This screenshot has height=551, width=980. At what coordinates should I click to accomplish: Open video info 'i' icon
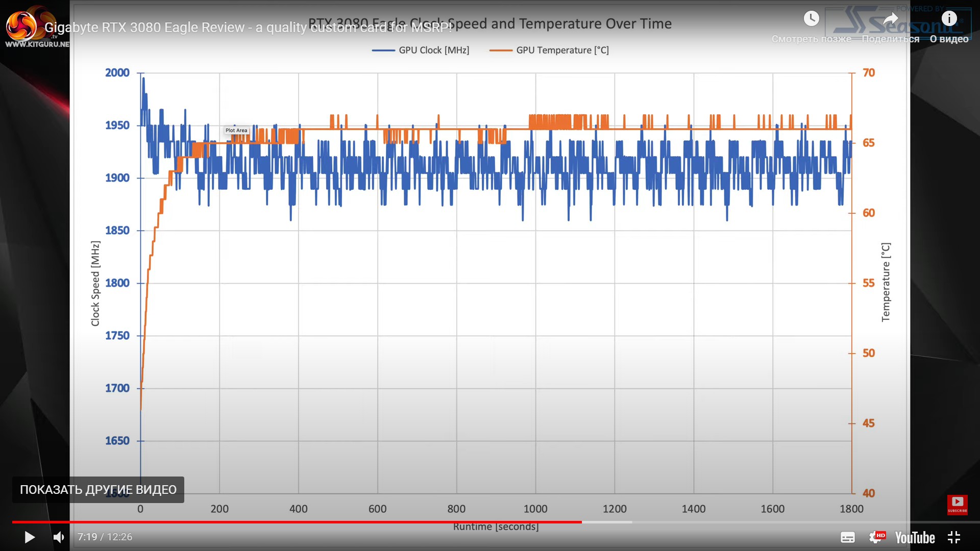(x=949, y=19)
